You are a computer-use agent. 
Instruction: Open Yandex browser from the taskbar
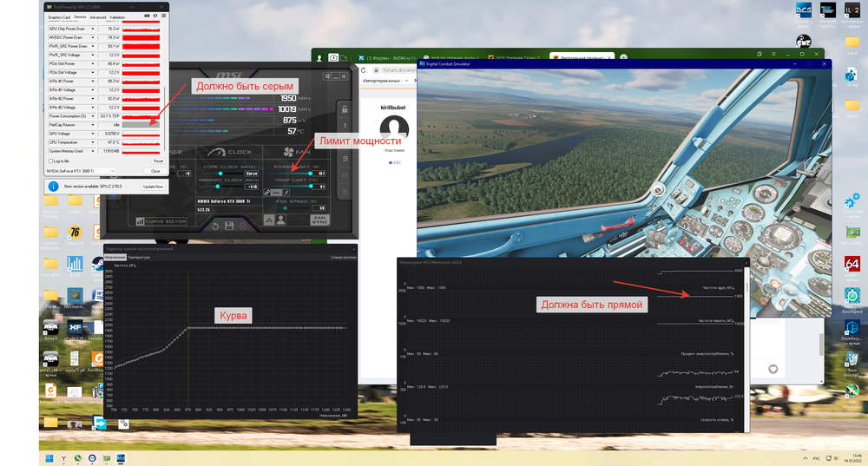tap(63, 458)
